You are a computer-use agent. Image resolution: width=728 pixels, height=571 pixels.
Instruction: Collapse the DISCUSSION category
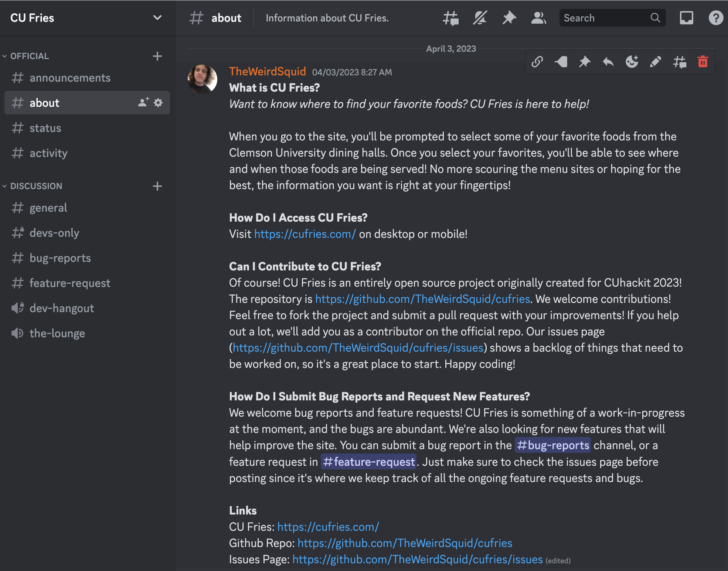pos(33,186)
